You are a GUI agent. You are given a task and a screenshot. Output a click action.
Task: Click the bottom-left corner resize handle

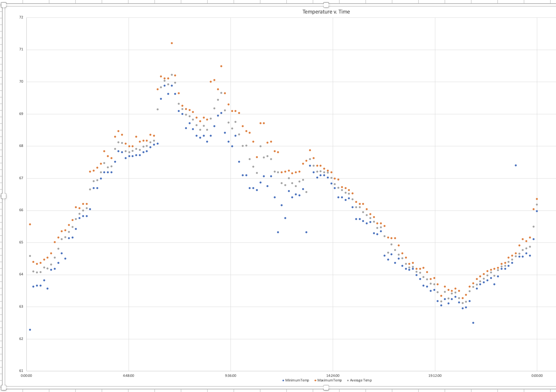(4, 387)
